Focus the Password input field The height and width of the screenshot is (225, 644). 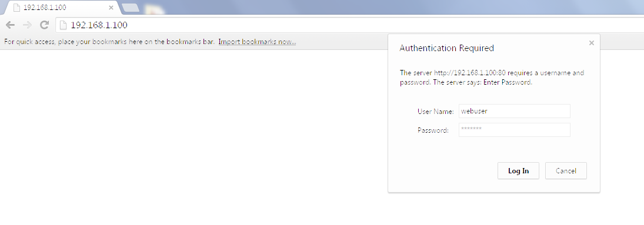coord(514,130)
